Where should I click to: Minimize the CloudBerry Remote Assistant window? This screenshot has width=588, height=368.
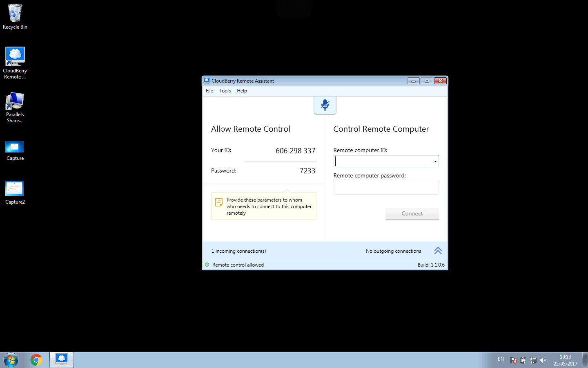click(x=413, y=81)
